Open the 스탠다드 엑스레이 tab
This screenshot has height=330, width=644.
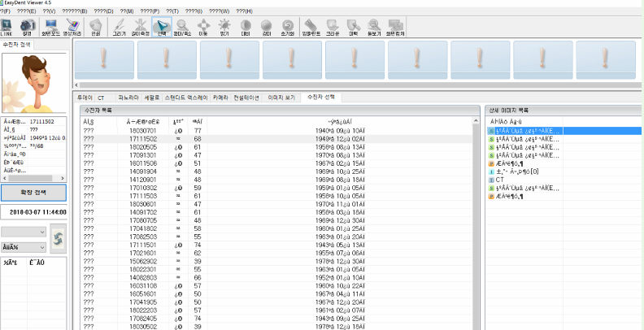point(186,98)
